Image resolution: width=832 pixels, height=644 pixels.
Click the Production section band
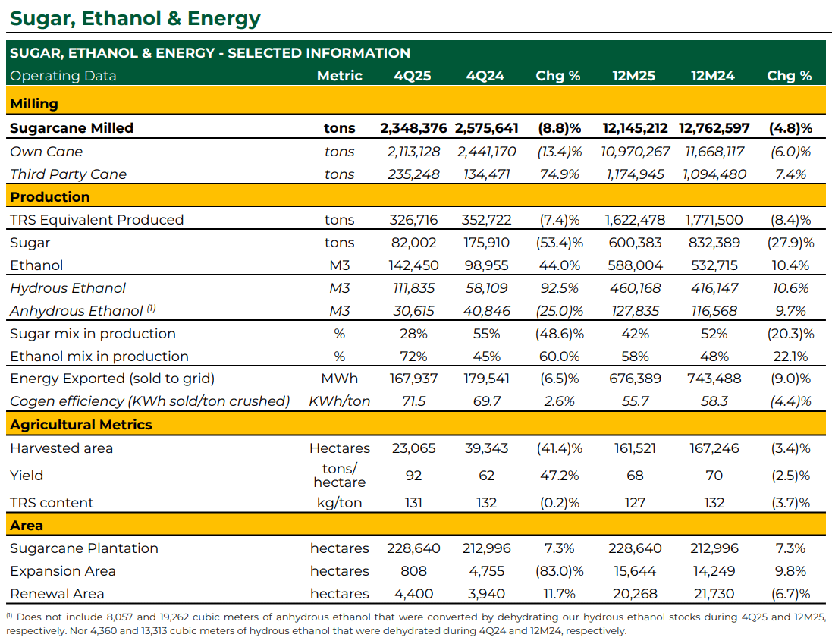(416, 196)
